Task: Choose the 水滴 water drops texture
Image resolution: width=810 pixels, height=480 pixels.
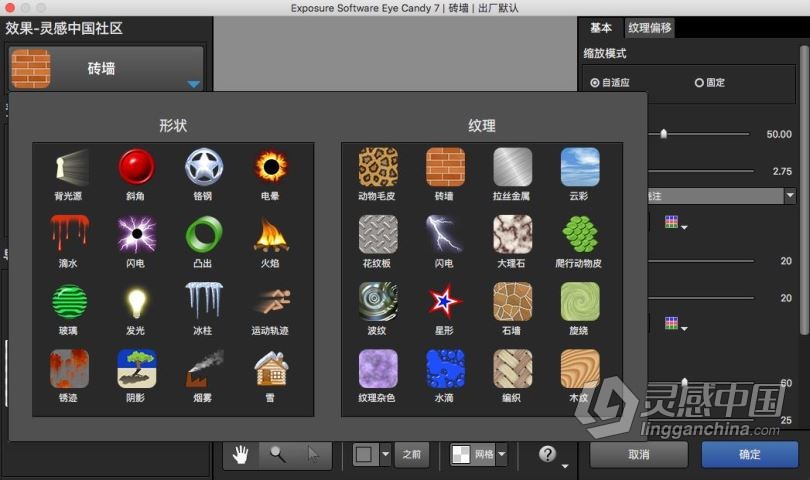Action: 445,369
